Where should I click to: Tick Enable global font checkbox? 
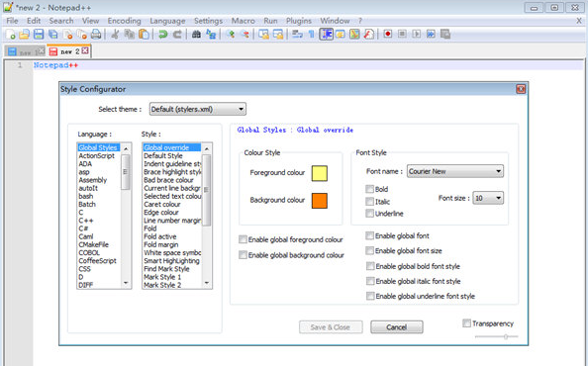(370, 235)
